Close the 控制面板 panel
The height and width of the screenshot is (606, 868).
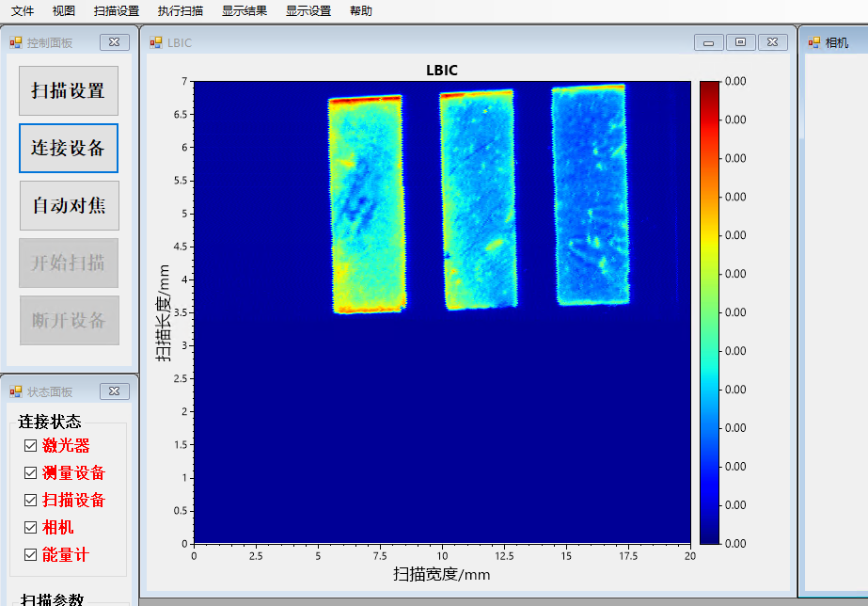(x=115, y=42)
